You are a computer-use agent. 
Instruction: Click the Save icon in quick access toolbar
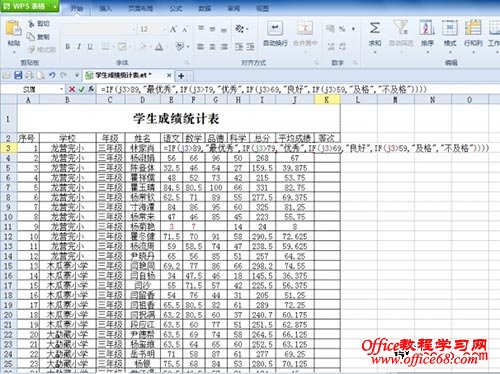point(18,75)
